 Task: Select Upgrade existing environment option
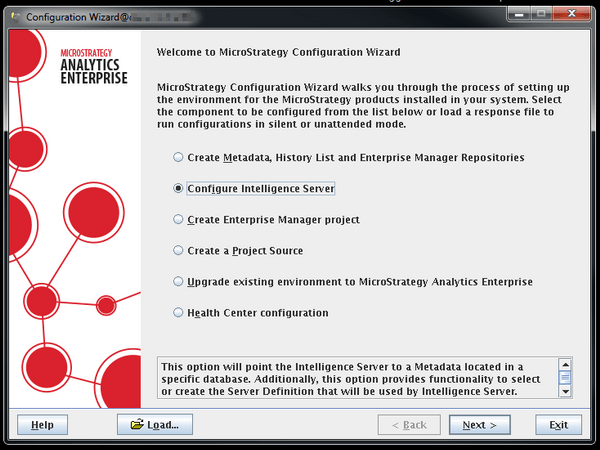tap(178, 282)
